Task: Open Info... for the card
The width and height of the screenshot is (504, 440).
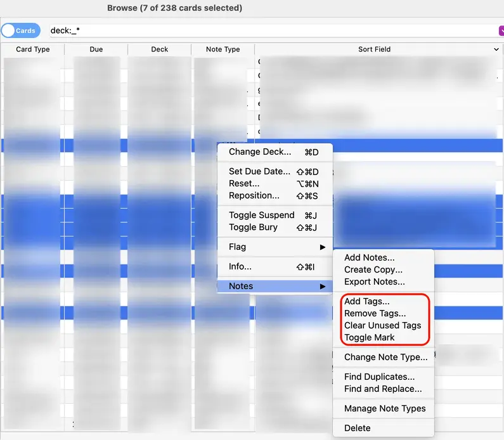Action: point(240,266)
